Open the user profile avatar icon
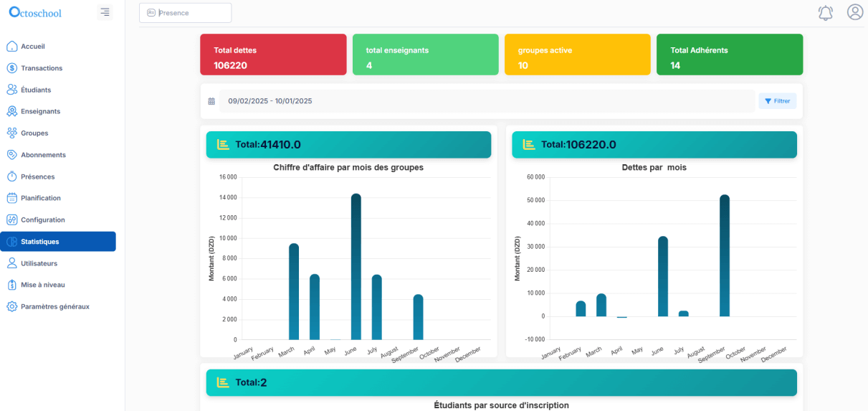868x411 pixels. pyautogui.click(x=854, y=12)
